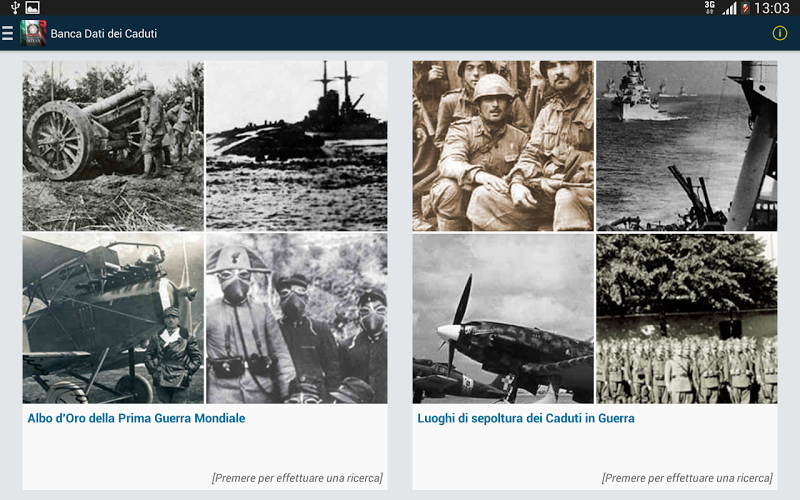
Task: Open the info icon in the title bar
Action: [x=780, y=33]
